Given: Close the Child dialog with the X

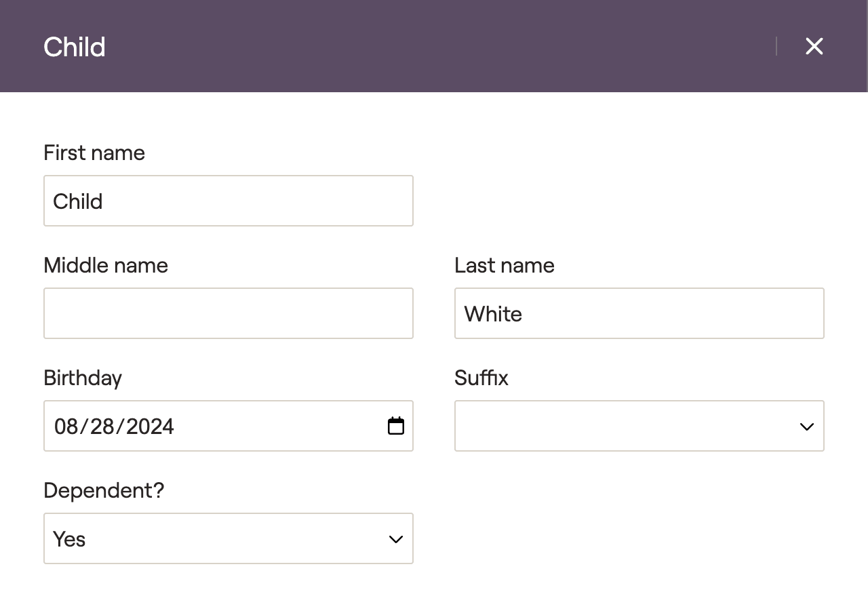Looking at the screenshot, I should [x=814, y=46].
